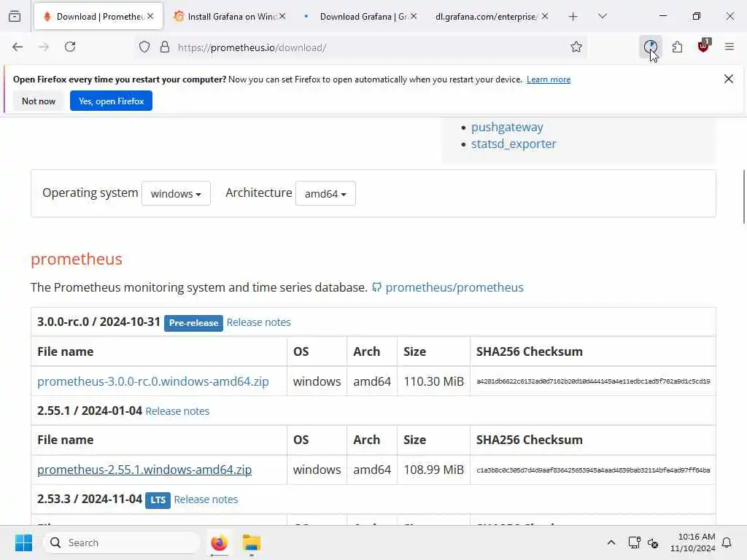Image resolution: width=747 pixels, height=560 pixels.
Task: Open the Operating system windows dropdown
Action: tap(176, 193)
